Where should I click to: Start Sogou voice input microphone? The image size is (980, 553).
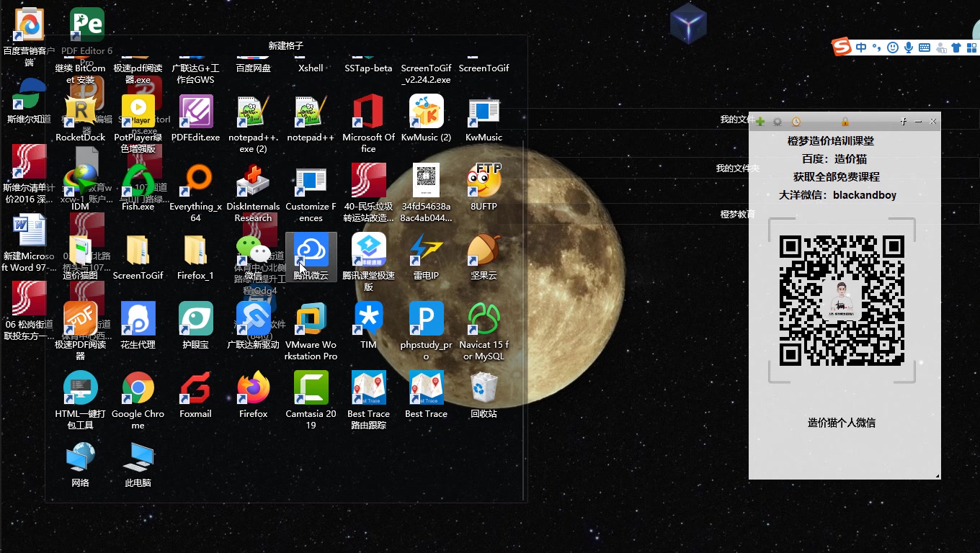click(909, 48)
